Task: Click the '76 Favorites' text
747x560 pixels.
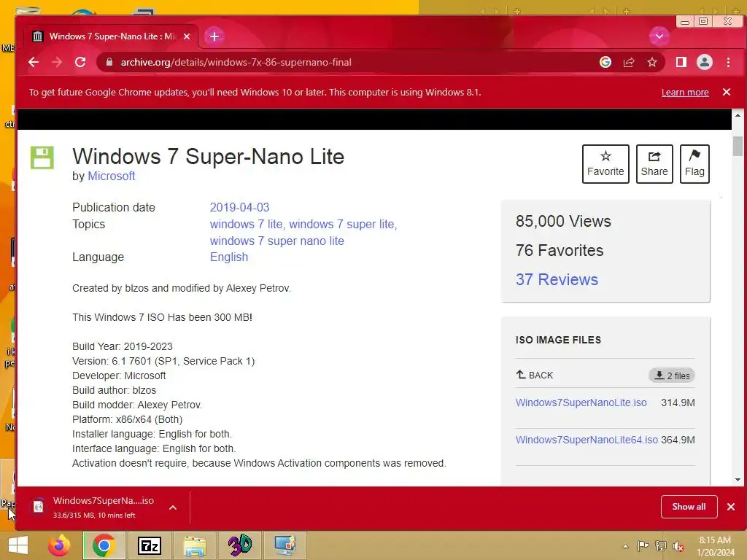Action: click(x=560, y=251)
